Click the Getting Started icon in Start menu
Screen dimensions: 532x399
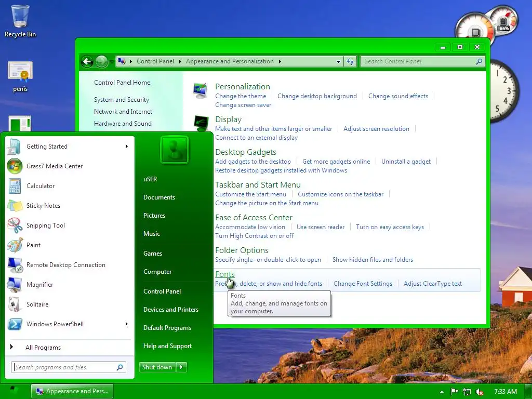(x=14, y=147)
